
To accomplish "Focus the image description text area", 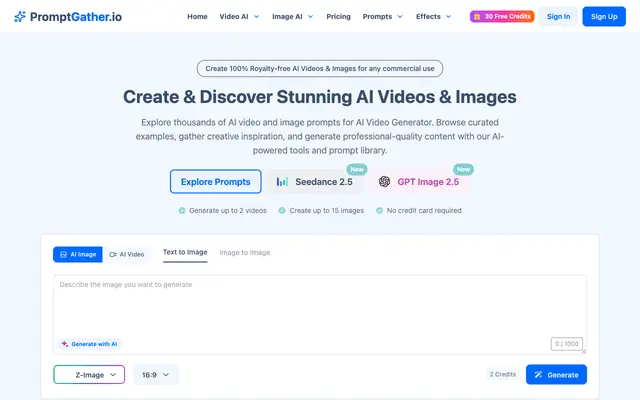I will coord(320,314).
